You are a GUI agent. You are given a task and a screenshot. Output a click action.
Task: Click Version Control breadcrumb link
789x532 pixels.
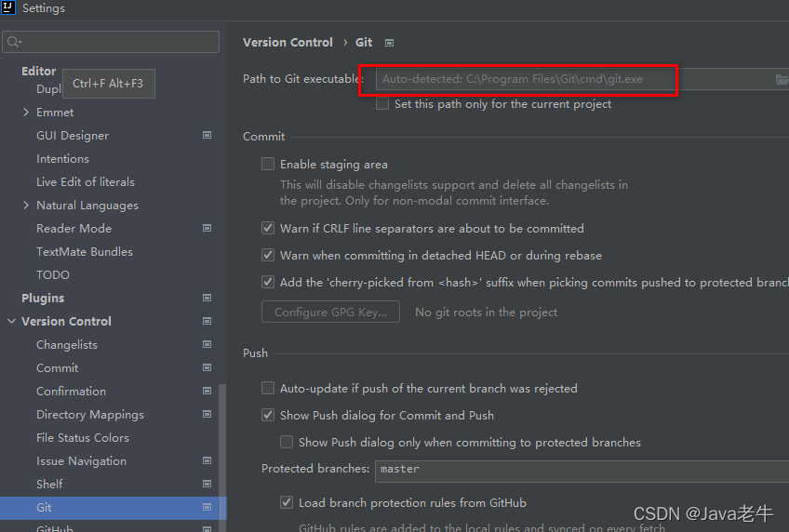coord(288,42)
